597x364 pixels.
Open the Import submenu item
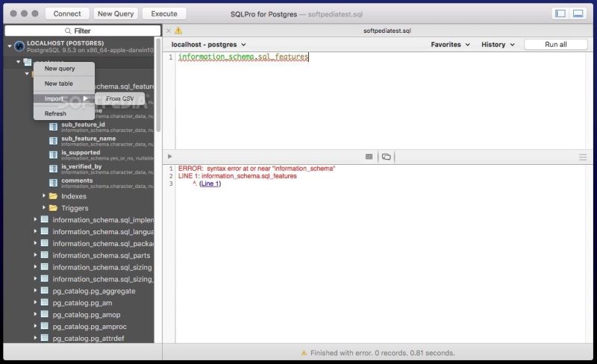(64, 98)
